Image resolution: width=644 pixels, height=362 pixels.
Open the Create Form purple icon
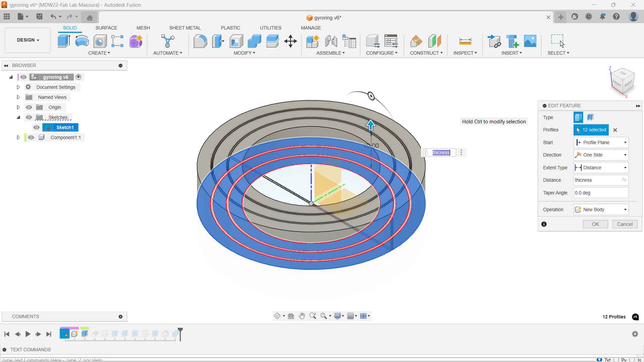pyautogui.click(x=136, y=41)
